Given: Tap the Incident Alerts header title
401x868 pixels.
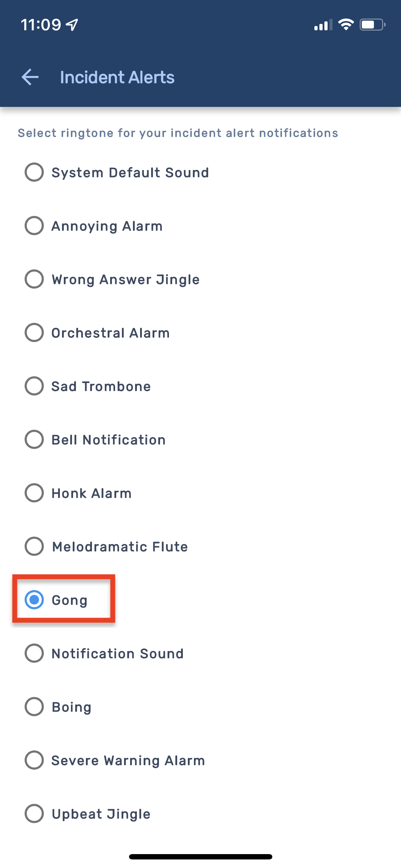Looking at the screenshot, I should [x=117, y=77].
